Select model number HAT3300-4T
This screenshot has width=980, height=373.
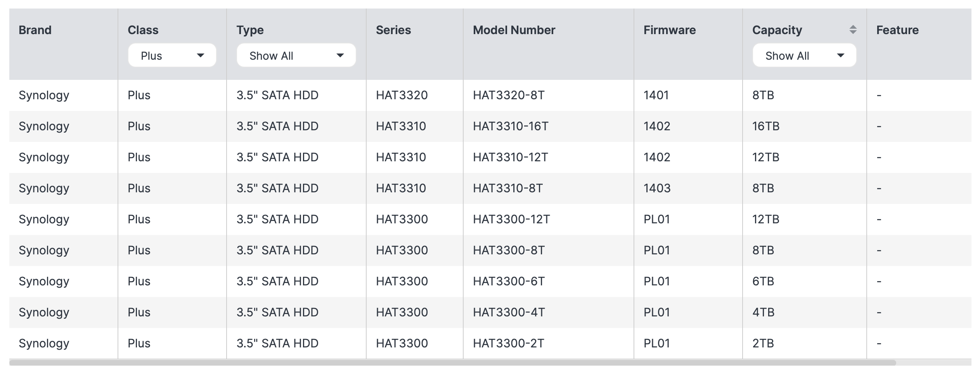click(509, 312)
